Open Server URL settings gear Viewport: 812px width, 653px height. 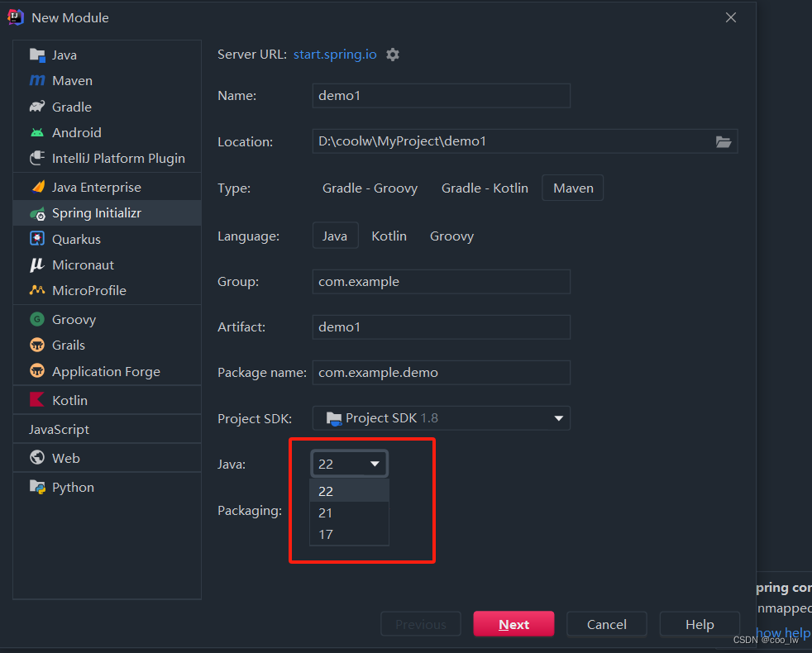tap(393, 55)
